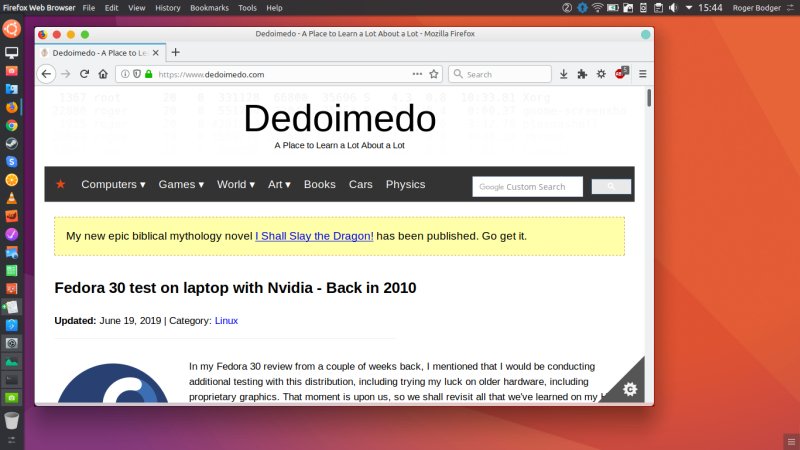The height and width of the screenshot is (450, 800).
Task: Expand the World menu
Action: point(236,184)
